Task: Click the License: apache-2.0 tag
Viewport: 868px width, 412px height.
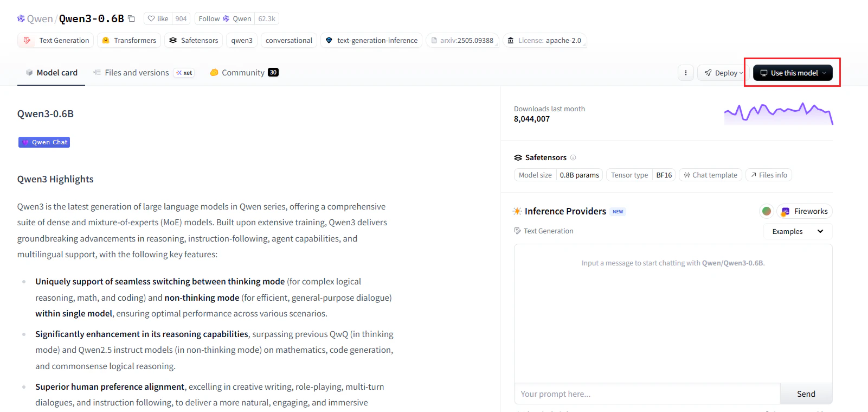Action: click(x=545, y=40)
